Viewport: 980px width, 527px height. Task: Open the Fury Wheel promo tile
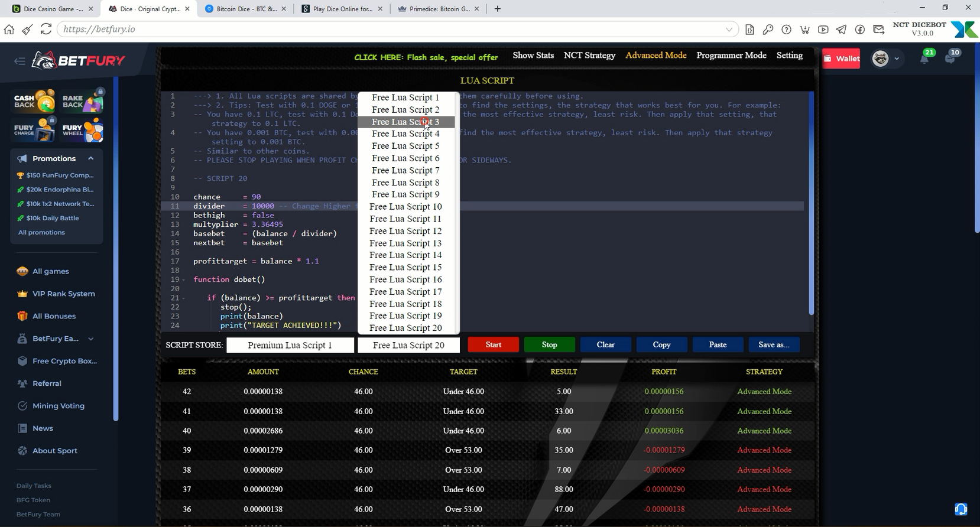coord(82,129)
